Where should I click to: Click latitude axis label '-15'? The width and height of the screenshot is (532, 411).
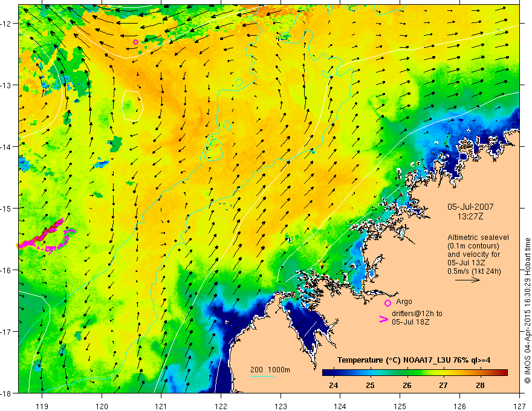point(6,208)
